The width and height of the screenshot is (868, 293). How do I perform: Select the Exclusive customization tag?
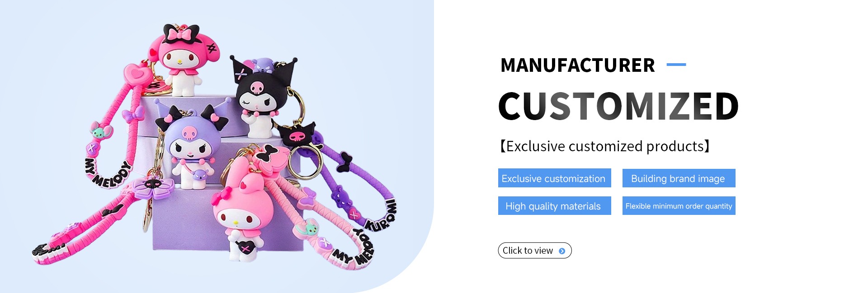[555, 178]
